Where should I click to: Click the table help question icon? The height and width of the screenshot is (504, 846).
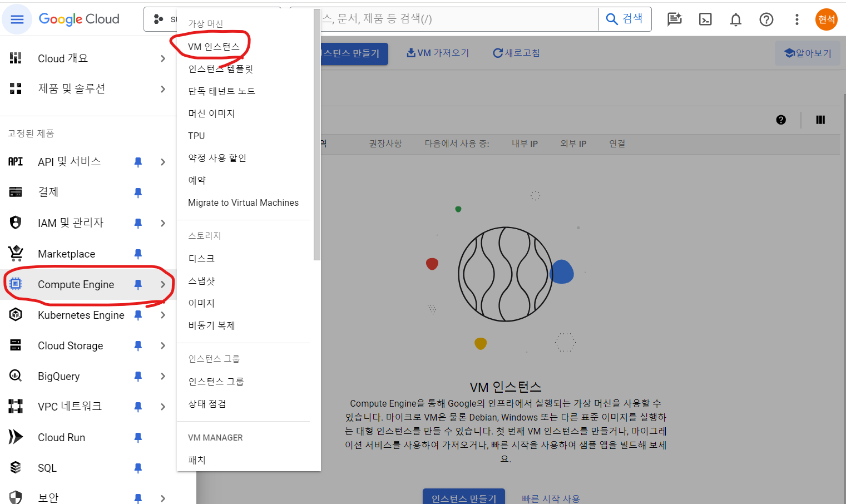tap(781, 120)
